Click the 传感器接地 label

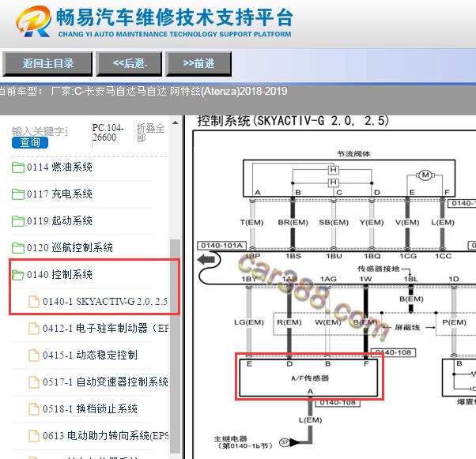378,269
